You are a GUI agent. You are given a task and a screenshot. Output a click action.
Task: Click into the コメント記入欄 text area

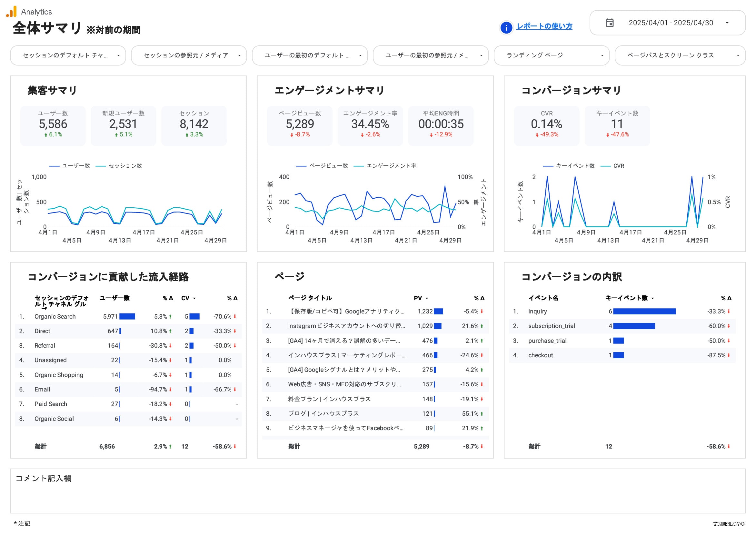[378, 491]
